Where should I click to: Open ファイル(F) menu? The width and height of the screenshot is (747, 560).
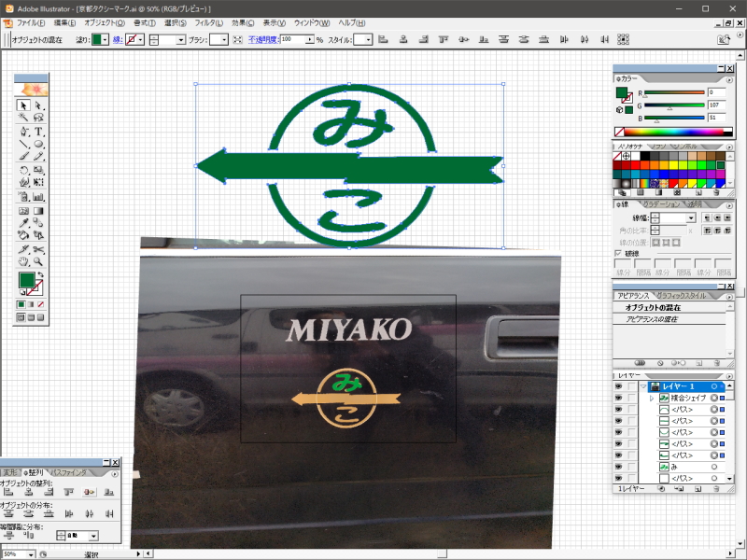[x=31, y=22]
